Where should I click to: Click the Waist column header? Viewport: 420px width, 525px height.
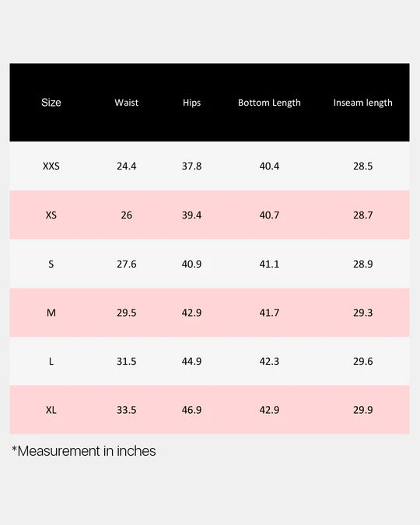pos(126,103)
